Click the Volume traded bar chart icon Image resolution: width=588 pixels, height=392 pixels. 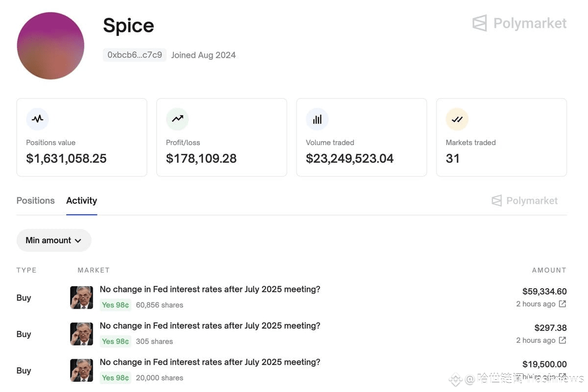point(317,119)
